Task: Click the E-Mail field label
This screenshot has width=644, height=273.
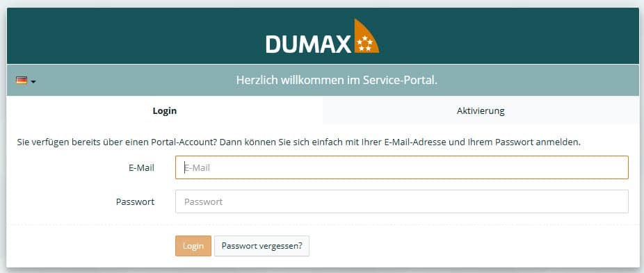Action: [x=141, y=167]
